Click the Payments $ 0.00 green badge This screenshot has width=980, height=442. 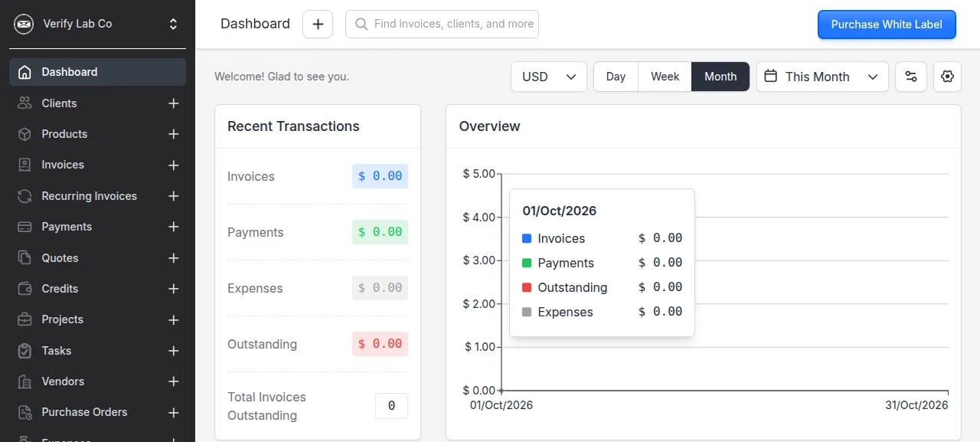pyautogui.click(x=380, y=232)
